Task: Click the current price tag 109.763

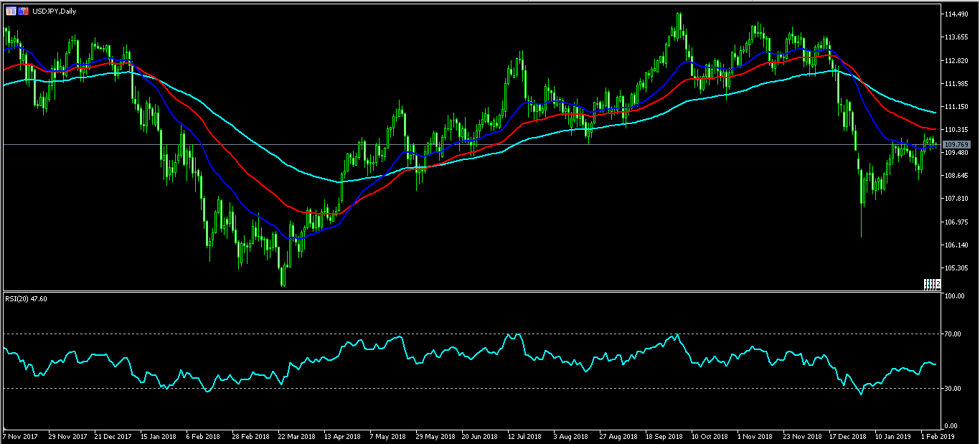Action: (957, 145)
